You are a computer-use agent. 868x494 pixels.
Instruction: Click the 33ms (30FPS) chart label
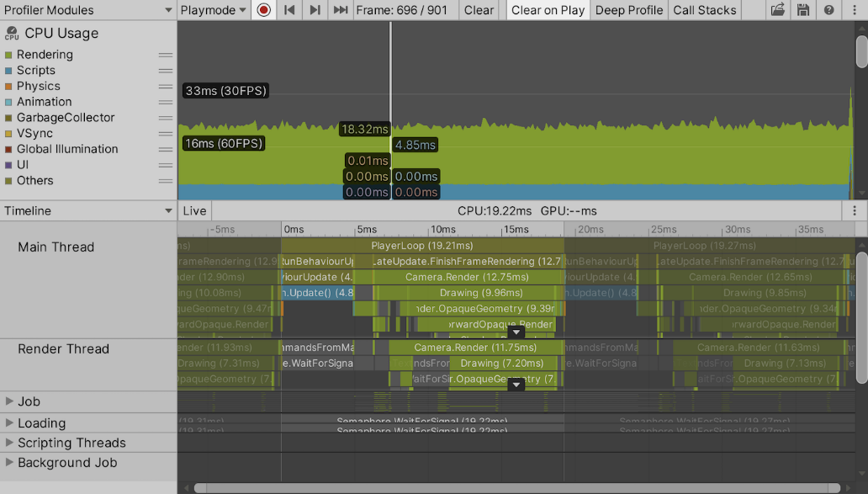(x=226, y=91)
